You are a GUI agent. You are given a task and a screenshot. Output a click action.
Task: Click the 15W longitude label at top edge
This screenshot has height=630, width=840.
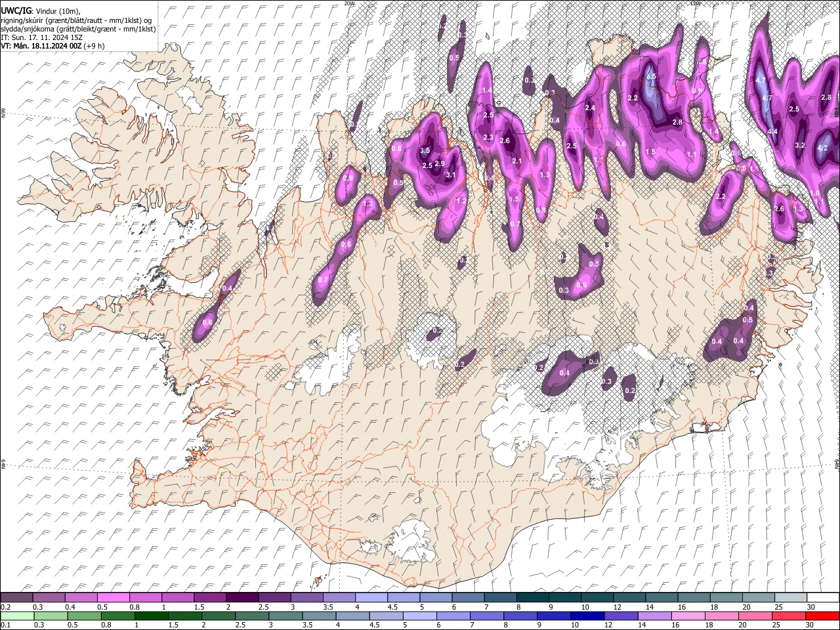click(x=694, y=3)
